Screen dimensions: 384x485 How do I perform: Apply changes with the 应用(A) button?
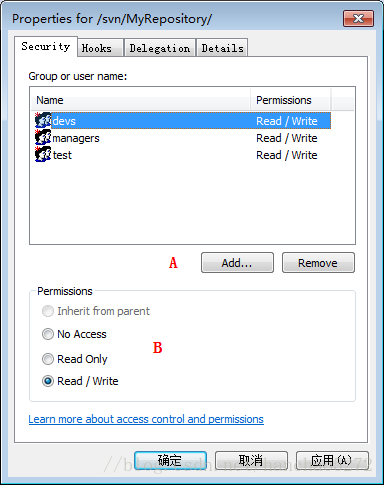pos(332,461)
